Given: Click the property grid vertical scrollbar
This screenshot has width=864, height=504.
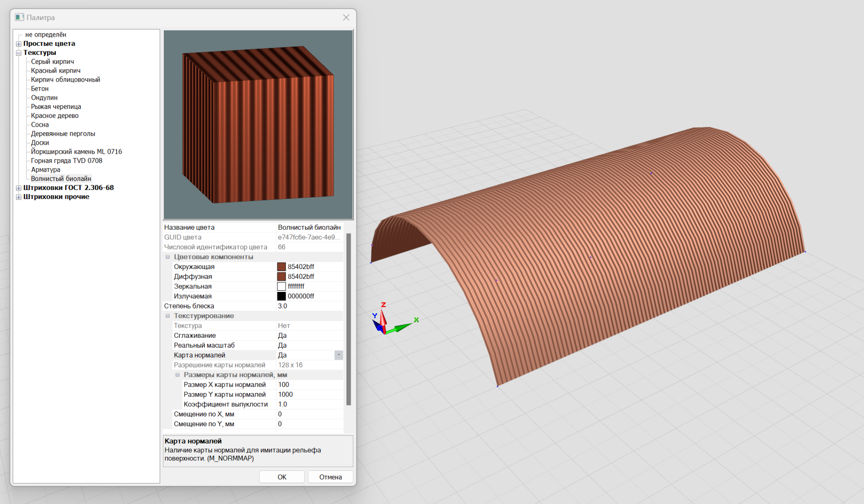Looking at the screenshot, I should point(349,320).
